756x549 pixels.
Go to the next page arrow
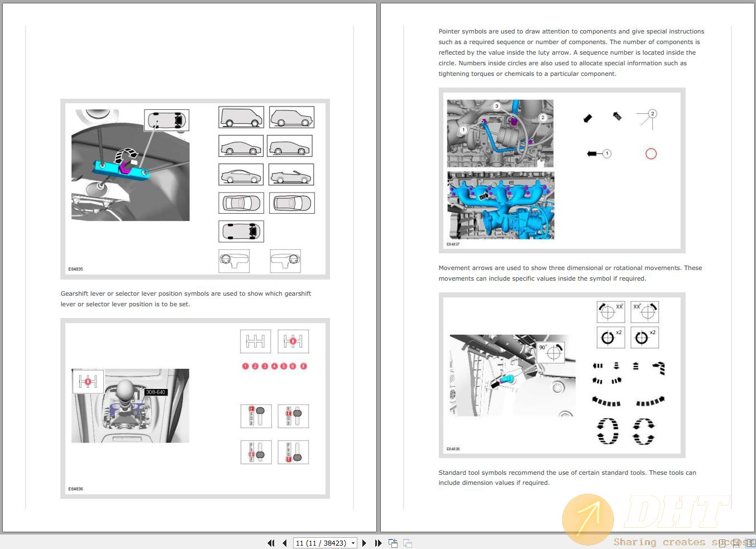(364, 543)
